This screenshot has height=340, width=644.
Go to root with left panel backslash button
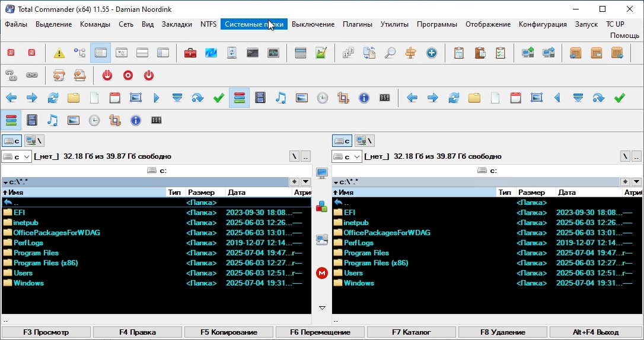point(295,156)
